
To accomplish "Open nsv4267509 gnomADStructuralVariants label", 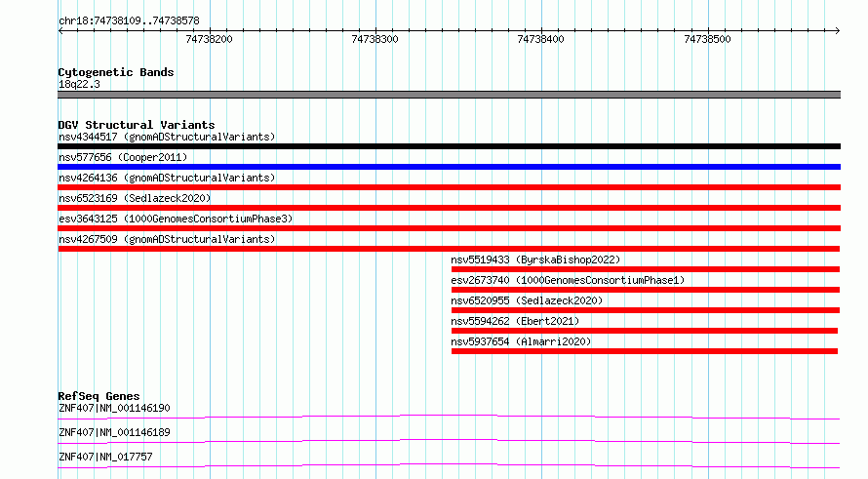I will [x=167, y=239].
